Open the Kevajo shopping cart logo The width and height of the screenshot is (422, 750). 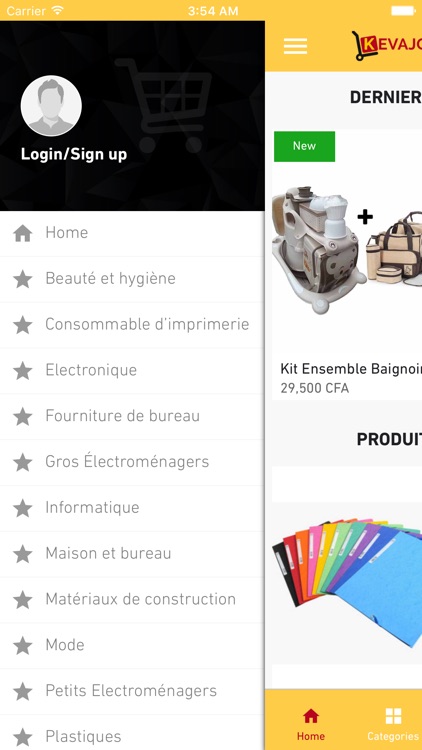pyautogui.click(x=387, y=45)
